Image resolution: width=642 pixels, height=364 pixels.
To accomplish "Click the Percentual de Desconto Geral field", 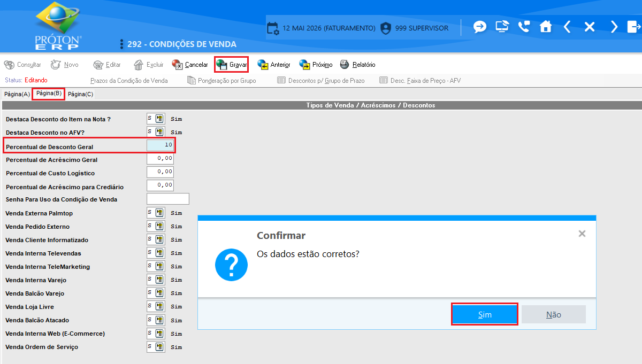I will click(160, 145).
